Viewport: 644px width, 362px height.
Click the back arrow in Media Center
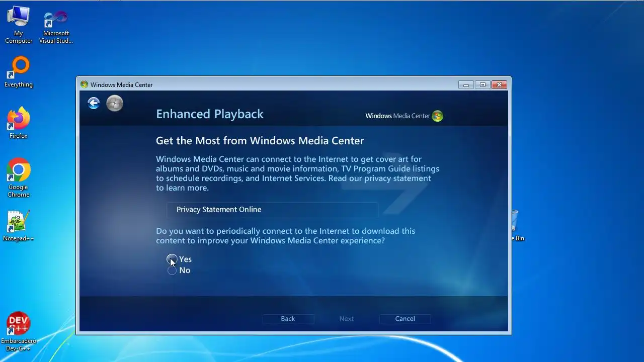[94, 103]
